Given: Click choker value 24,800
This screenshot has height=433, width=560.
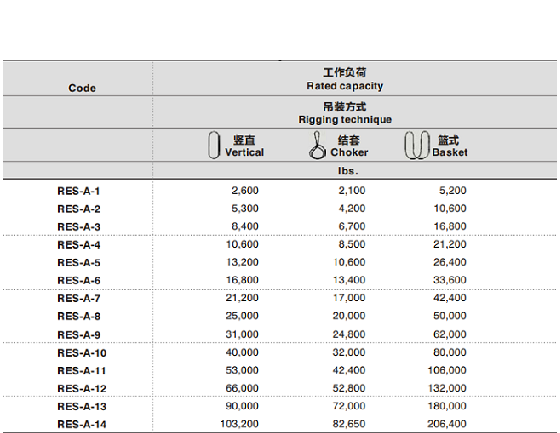Looking at the screenshot, I should 349,334.
